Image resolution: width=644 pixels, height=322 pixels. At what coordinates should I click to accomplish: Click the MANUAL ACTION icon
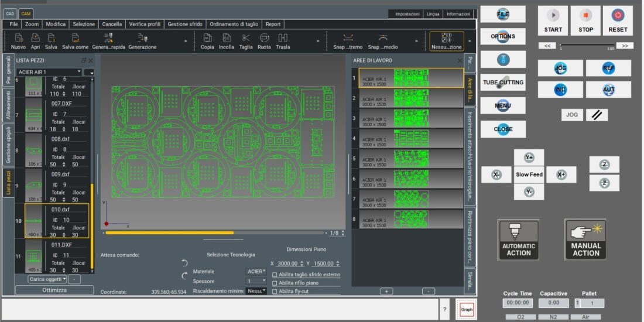585,239
